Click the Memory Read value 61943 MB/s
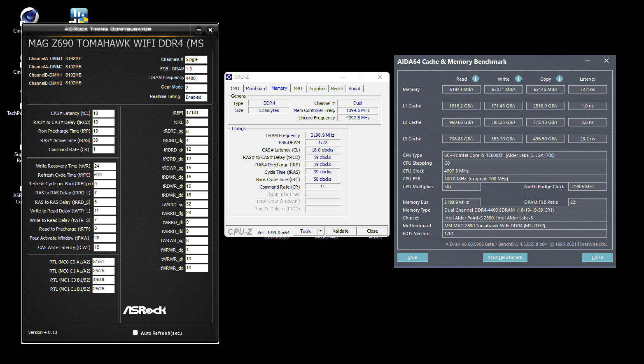 point(462,89)
